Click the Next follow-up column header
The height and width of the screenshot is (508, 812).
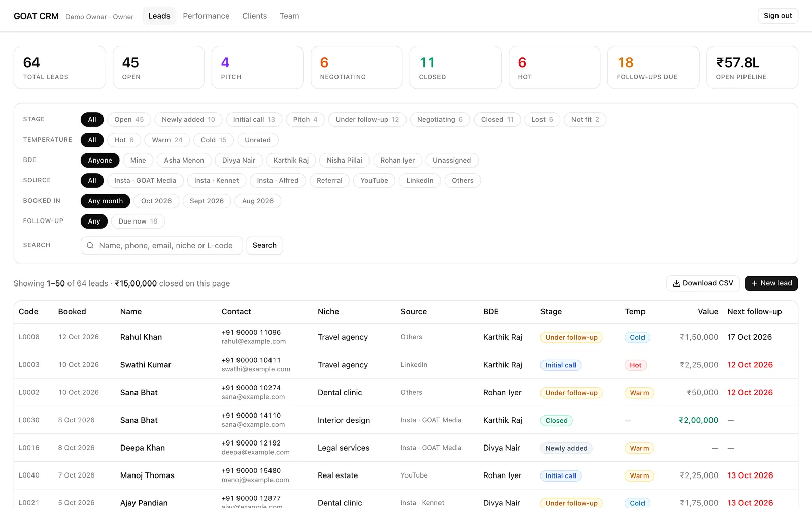coord(754,312)
